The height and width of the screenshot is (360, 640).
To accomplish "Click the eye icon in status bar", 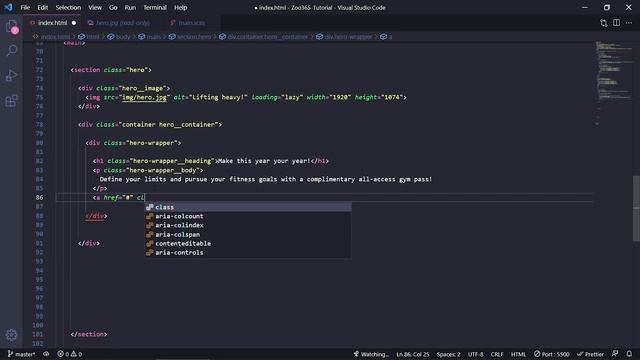I will [46, 354].
